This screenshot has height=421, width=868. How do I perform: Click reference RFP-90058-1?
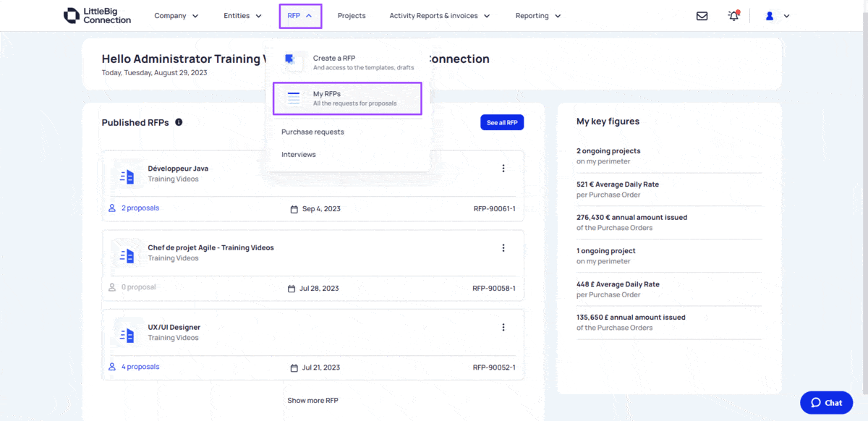(494, 289)
